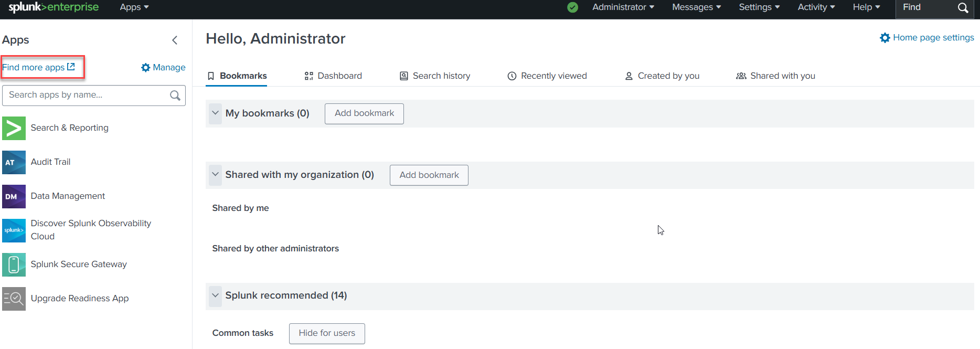Click Add bookmark beside My bookmarks
The height and width of the screenshot is (349, 980).
point(364,113)
